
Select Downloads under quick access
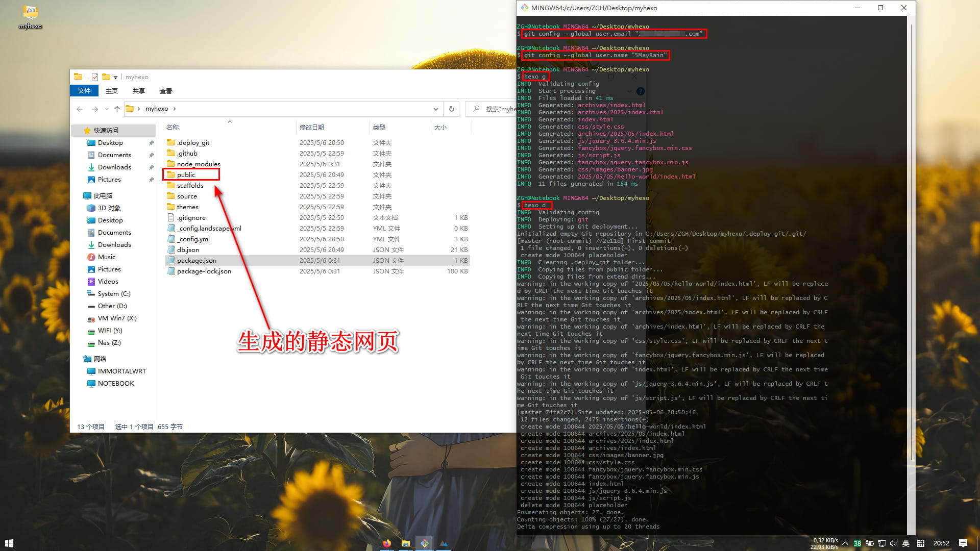point(114,167)
